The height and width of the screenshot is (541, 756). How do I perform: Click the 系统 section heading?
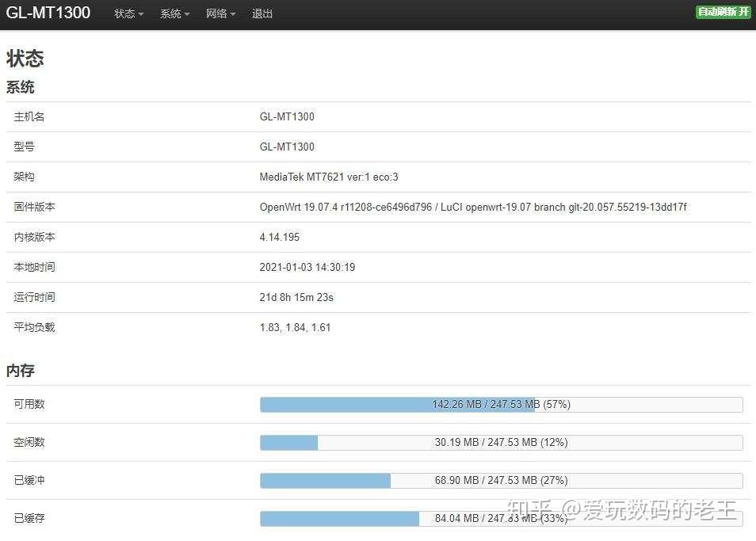pos(20,87)
